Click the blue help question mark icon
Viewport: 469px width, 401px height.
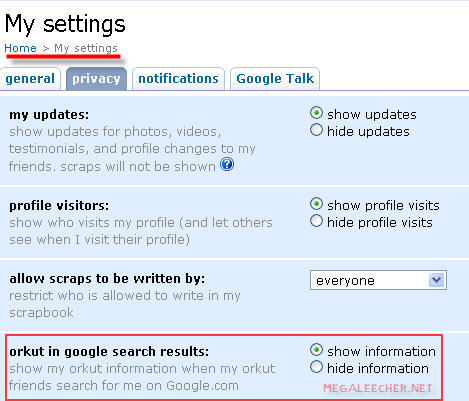[x=227, y=164]
